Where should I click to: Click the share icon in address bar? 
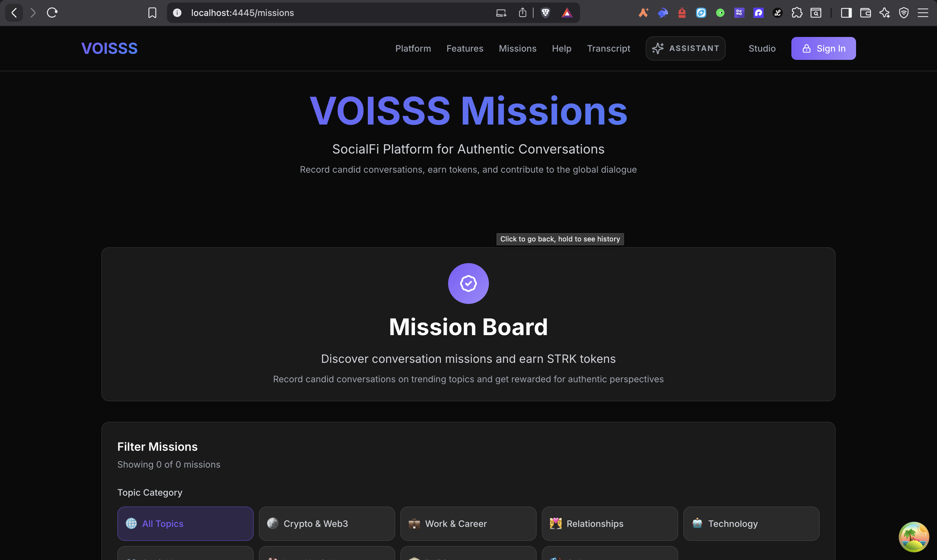point(522,13)
